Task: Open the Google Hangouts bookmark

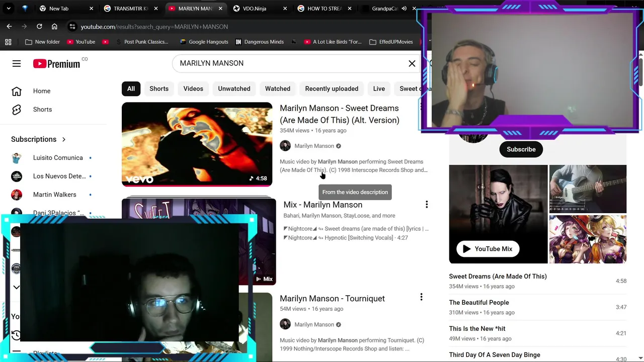Action: tap(204, 42)
